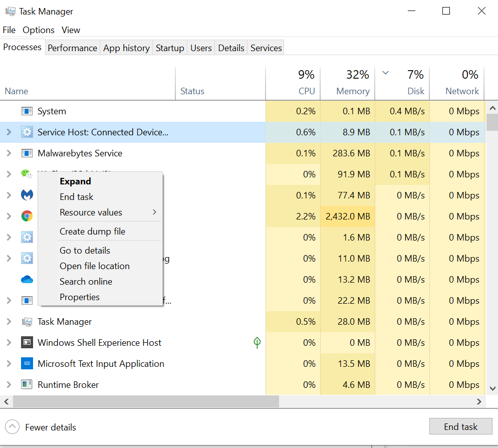Click the Google Chrome process icon
Image resolution: width=498 pixels, height=448 pixels.
pyautogui.click(x=27, y=216)
